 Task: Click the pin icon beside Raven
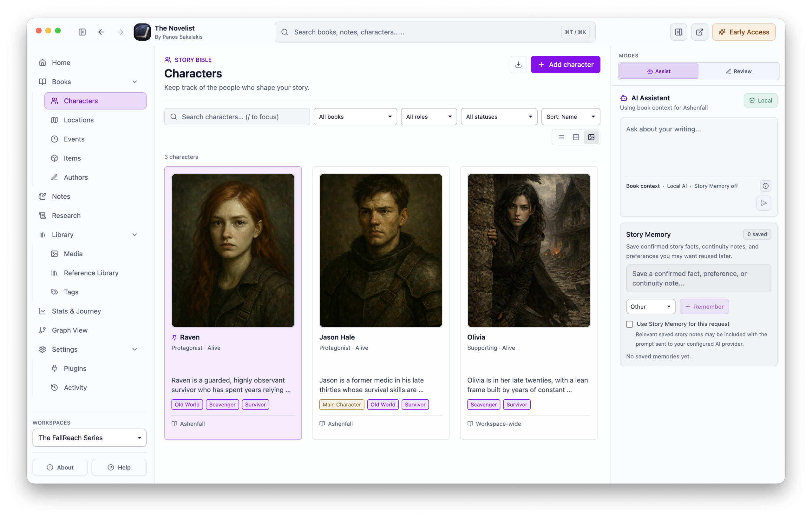174,337
